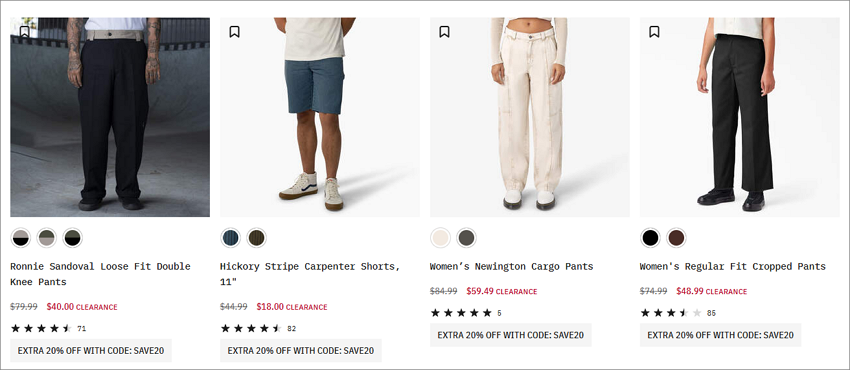
Task: Select cream swatch for Newington Cargo Pants
Action: 440,238
